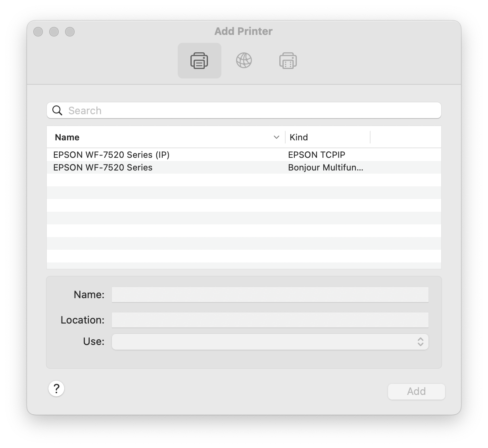Click the stepper arrows on the Use selector

click(421, 341)
